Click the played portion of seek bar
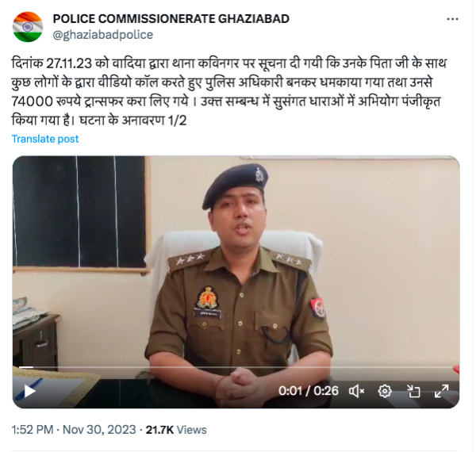 click(26, 367)
